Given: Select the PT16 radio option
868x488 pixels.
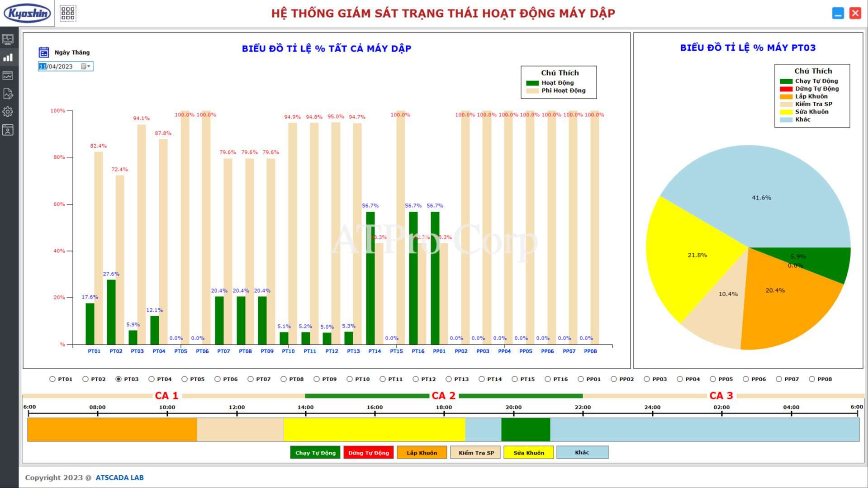Looking at the screenshot, I should pos(548,379).
